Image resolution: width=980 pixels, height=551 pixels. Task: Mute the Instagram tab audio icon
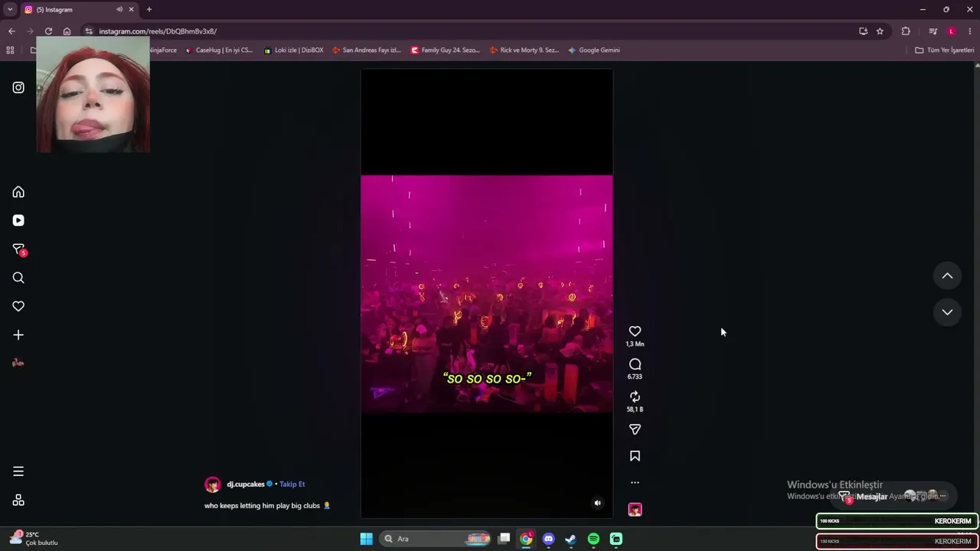[119, 9]
